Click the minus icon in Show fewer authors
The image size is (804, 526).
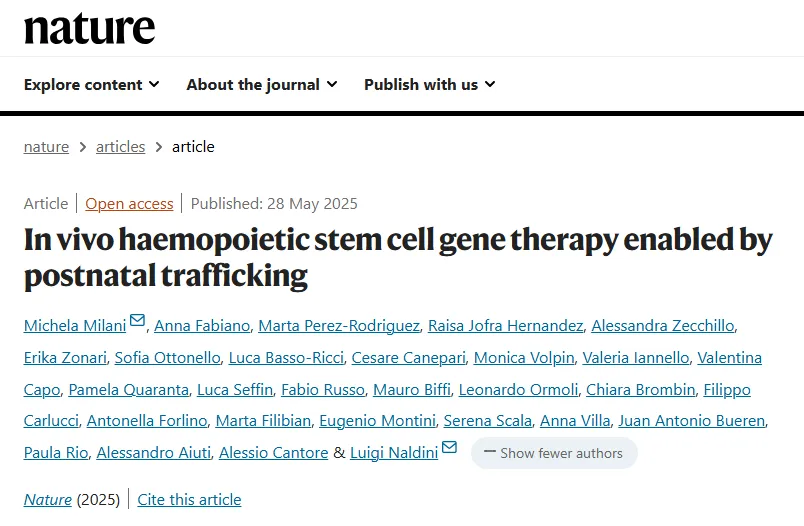coord(490,452)
